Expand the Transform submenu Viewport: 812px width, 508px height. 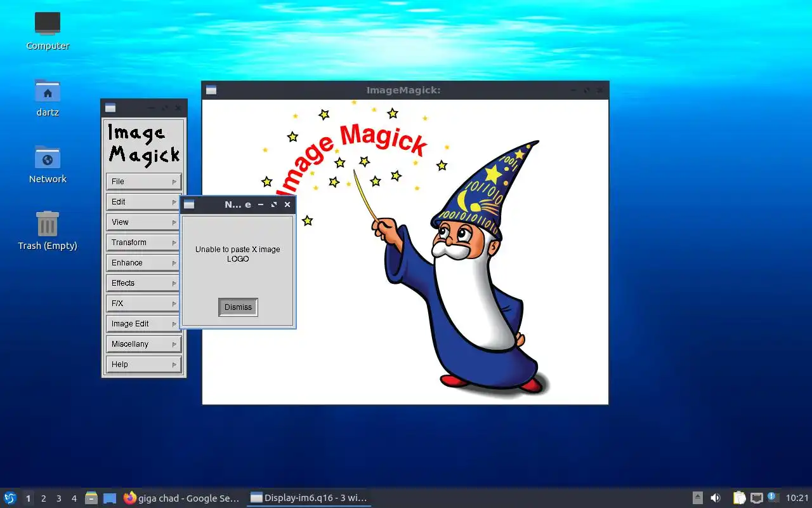coord(144,243)
